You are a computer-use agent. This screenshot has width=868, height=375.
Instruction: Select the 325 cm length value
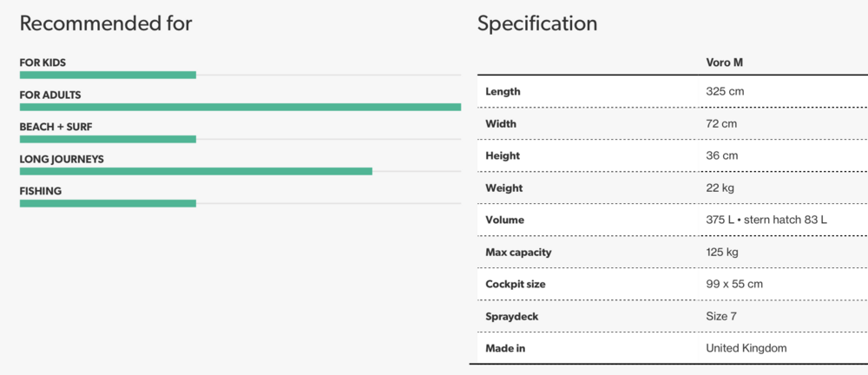coord(725,91)
